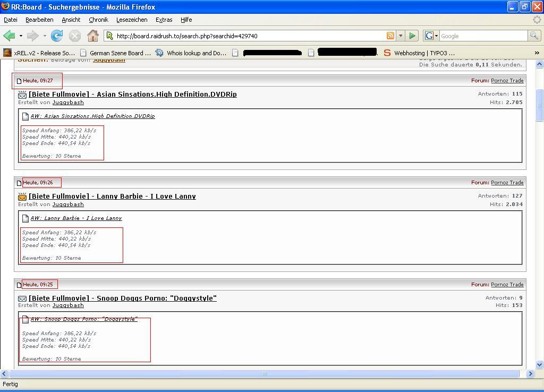Click the Google search magnifier icon
Screen dimensions: 544x392
click(x=534, y=36)
